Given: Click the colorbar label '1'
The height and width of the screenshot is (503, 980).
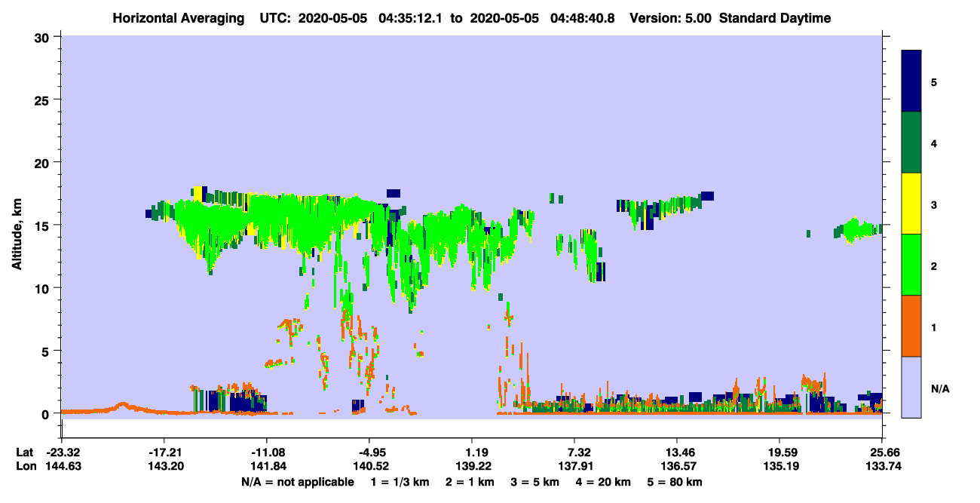Looking at the screenshot, I should [x=934, y=326].
